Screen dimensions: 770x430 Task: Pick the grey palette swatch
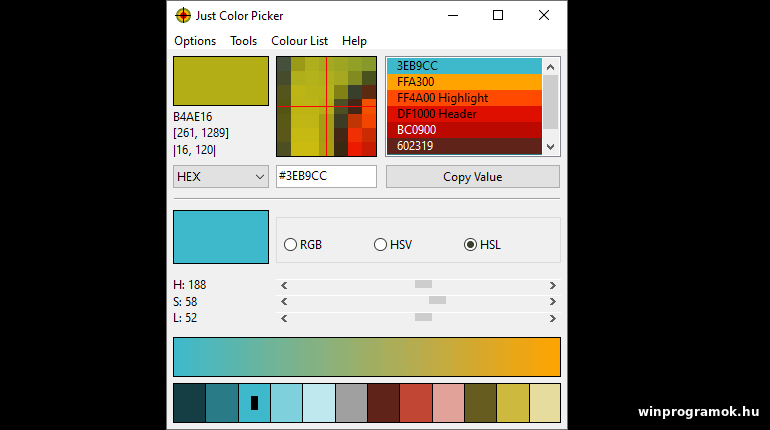351,403
